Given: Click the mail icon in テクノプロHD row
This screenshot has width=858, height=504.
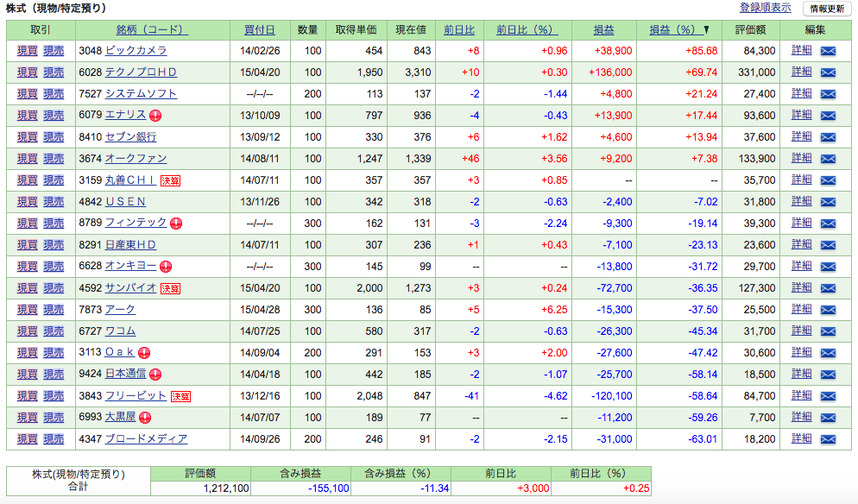Looking at the screenshot, I should (x=828, y=72).
